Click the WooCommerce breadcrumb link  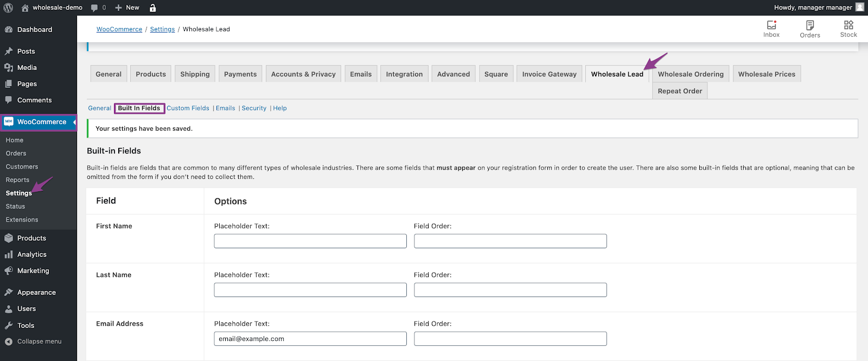pyautogui.click(x=119, y=29)
